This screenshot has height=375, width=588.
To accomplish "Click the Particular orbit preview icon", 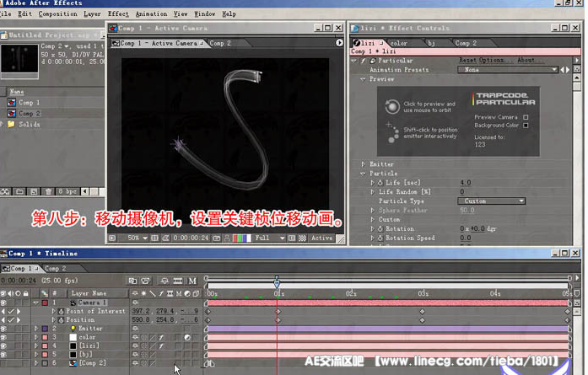I will (x=391, y=107).
